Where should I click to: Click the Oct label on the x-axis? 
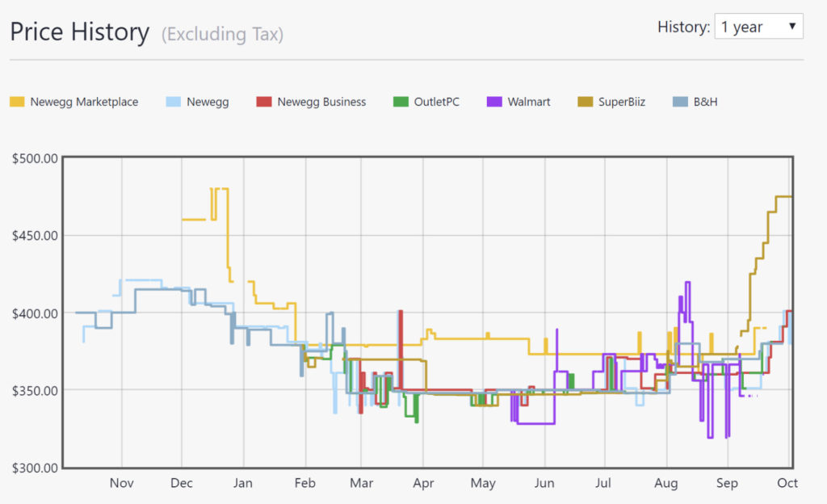787,483
